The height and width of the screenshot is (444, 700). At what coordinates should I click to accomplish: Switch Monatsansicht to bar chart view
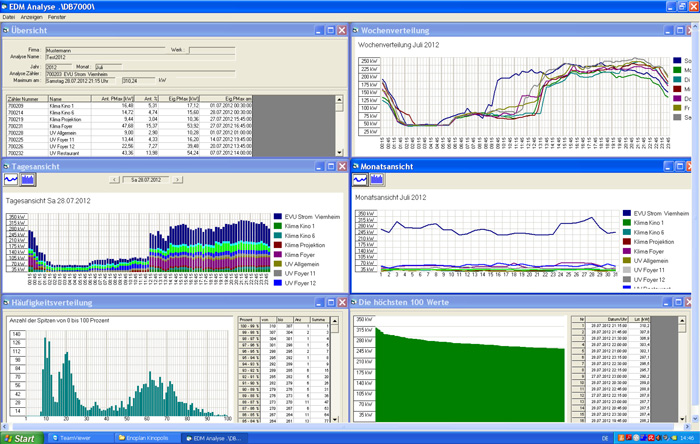point(377,179)
